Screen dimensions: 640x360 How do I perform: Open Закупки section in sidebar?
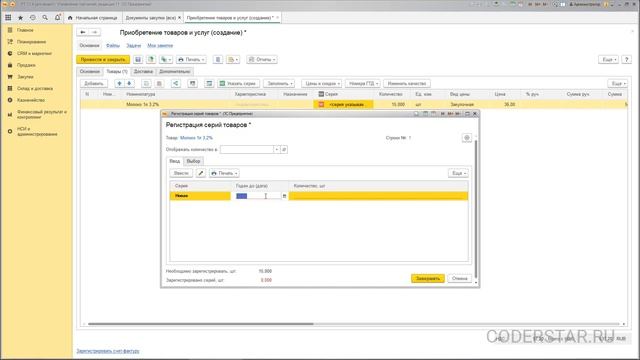25,77
